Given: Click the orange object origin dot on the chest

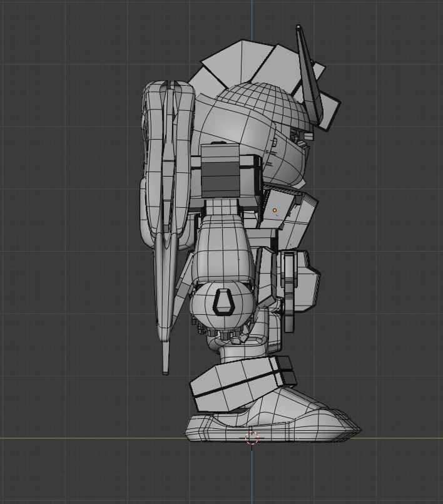Looking at the screenshot, I should tap(275, 210).
